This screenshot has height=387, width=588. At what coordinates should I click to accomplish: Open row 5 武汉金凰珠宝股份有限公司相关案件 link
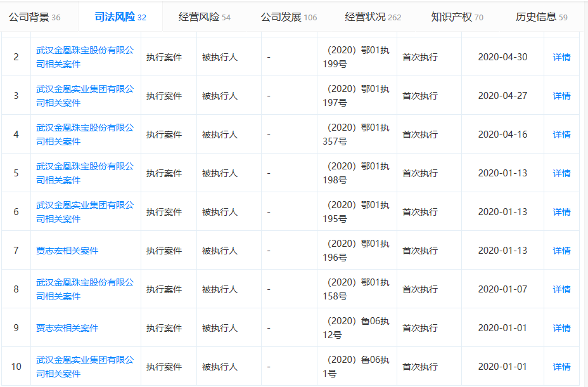pyautogui.click(x=85, y=173)
